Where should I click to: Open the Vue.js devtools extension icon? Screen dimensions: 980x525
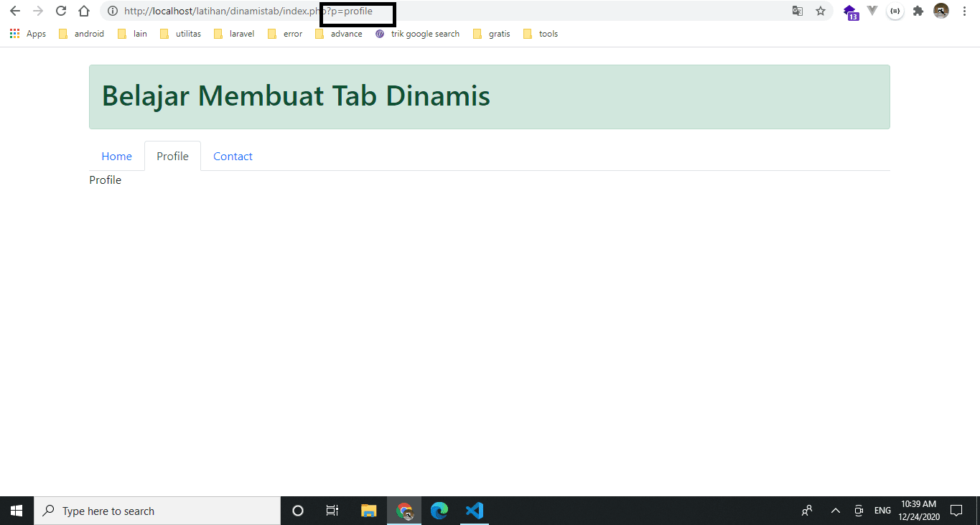pos(872,11)
